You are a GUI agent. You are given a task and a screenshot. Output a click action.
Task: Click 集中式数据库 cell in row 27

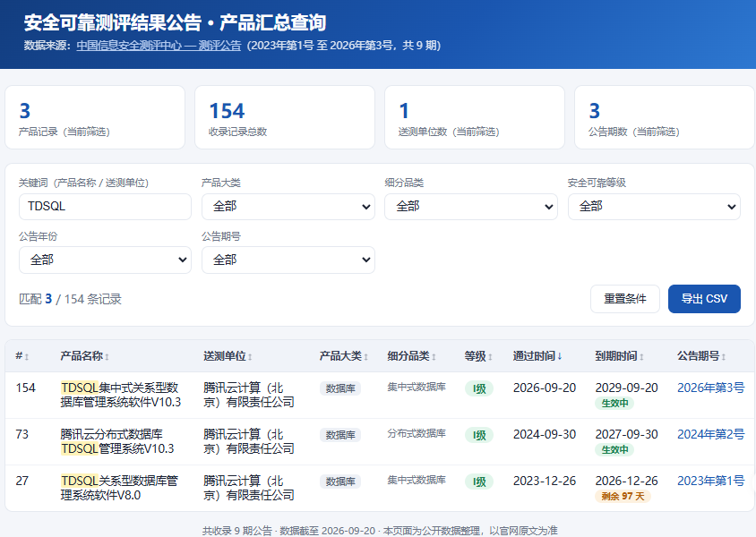pos(417,480)
